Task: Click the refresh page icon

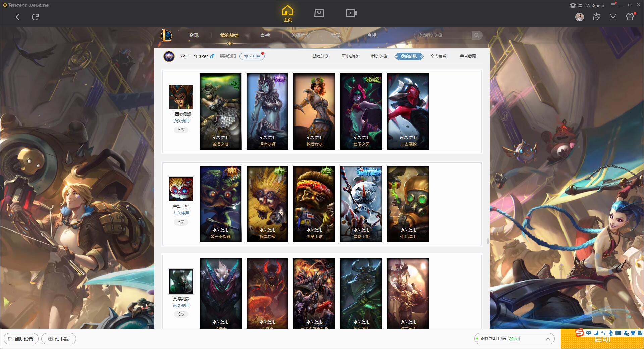Action: click(35, 17)
